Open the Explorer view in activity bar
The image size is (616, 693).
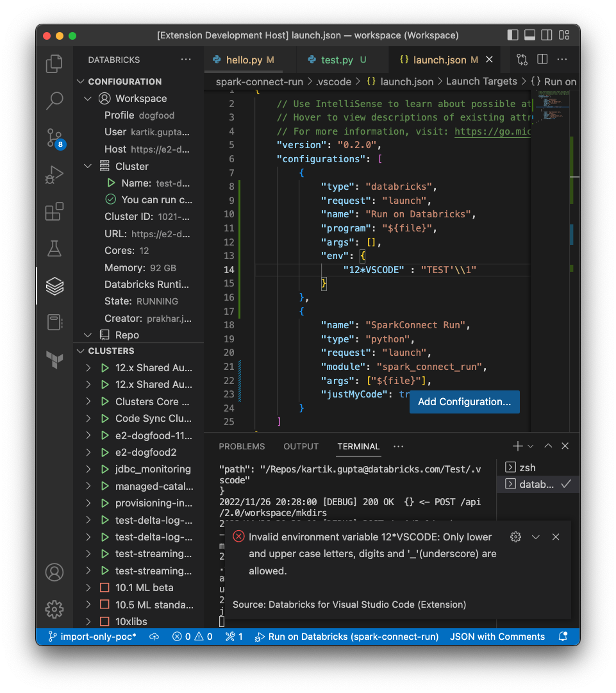pos(54,63)
